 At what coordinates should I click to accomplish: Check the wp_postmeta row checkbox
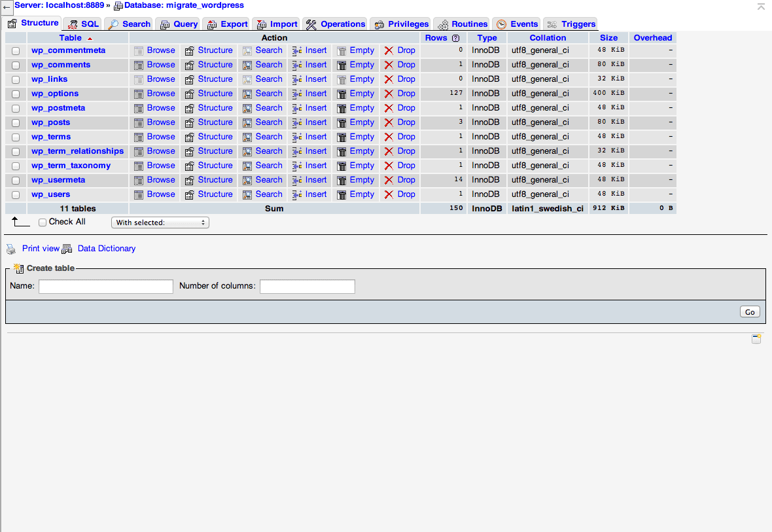tap(16, 107)
